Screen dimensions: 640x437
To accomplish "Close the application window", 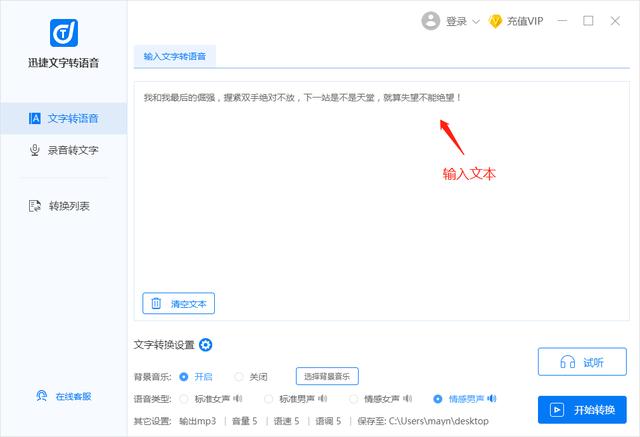I will (615, 21).
